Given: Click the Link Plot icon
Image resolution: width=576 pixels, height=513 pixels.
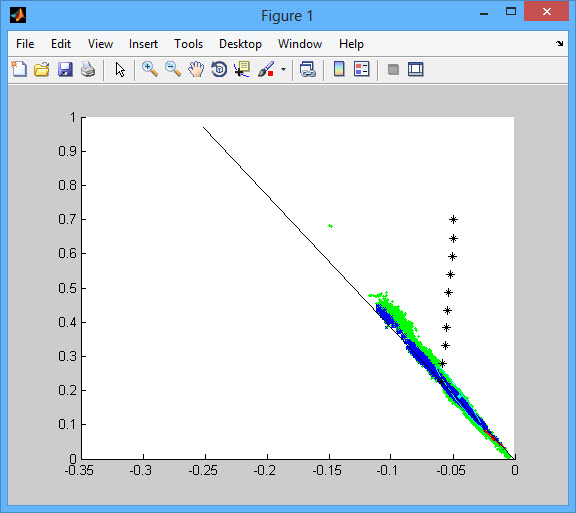Looking at the screenshot, I should click(307, 69).
